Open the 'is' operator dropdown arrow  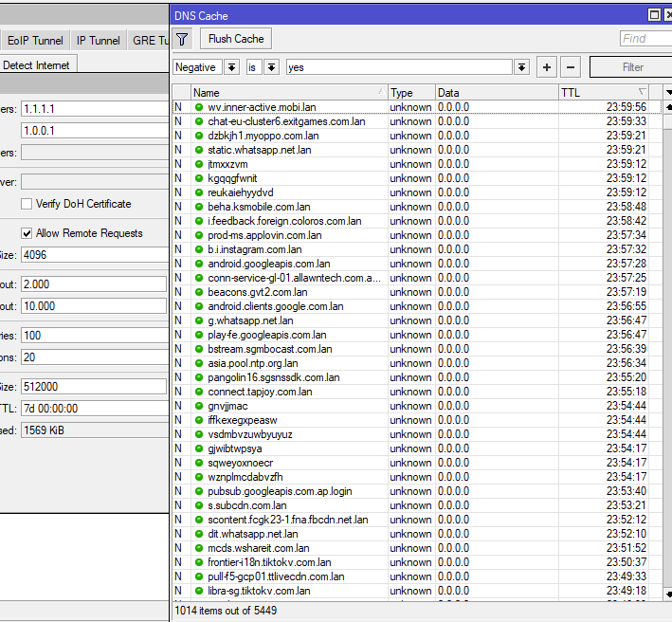(272, 67)
